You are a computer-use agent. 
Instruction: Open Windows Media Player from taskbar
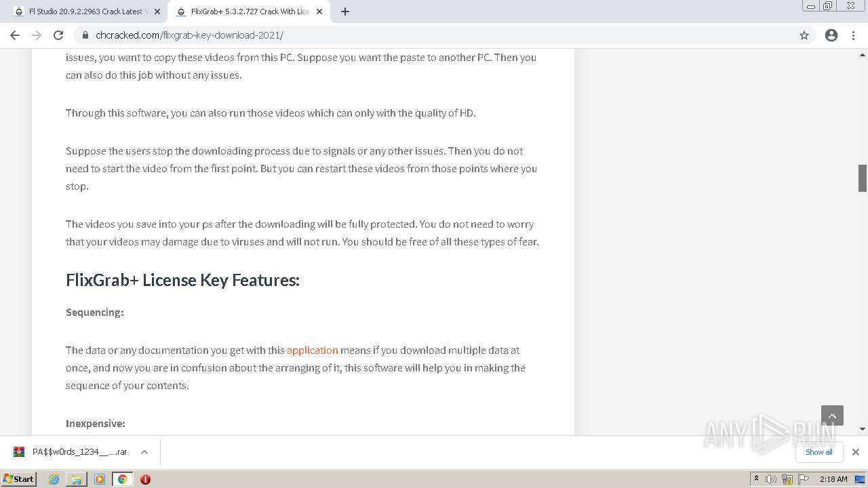[x=100, y=479]
